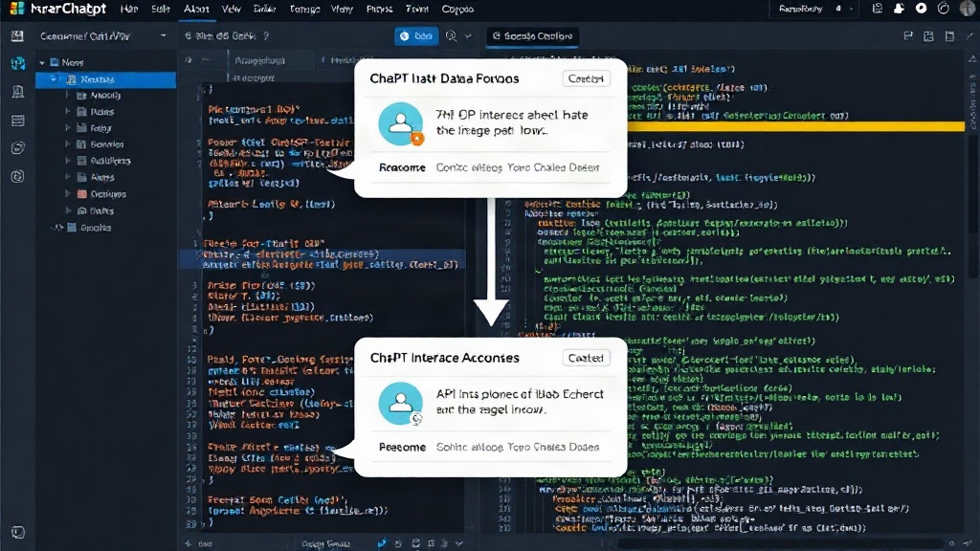Click the colorful app logo in title bar

17,9
